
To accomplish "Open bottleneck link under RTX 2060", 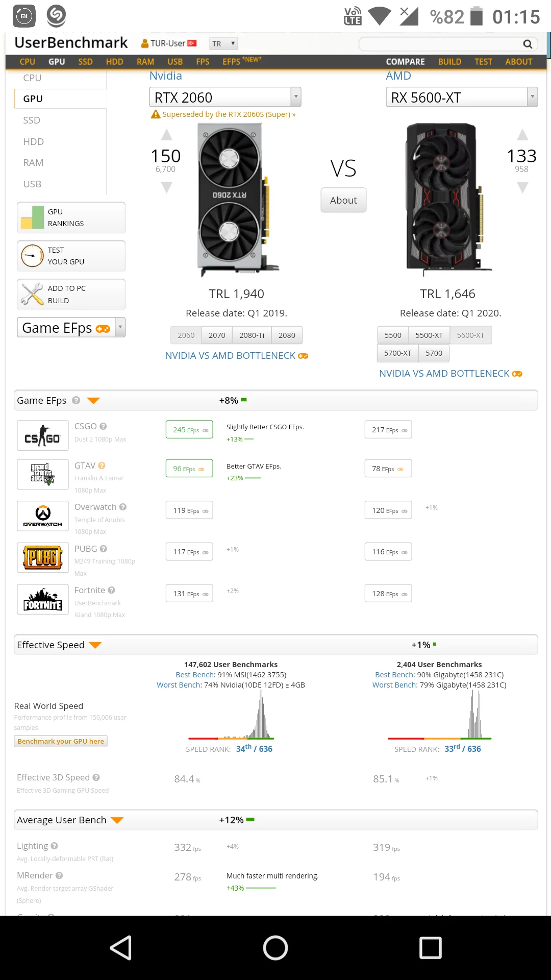I will coord(237,355).
